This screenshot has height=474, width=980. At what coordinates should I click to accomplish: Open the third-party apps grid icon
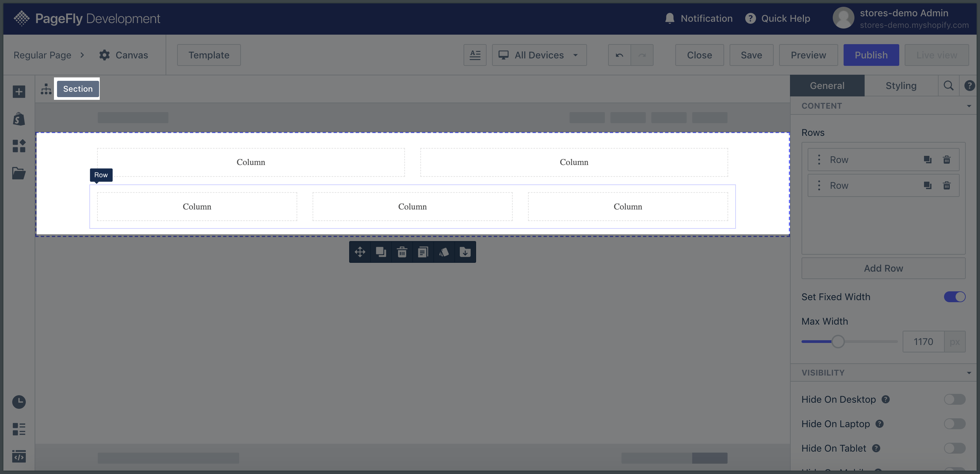[x=19, y=146]
